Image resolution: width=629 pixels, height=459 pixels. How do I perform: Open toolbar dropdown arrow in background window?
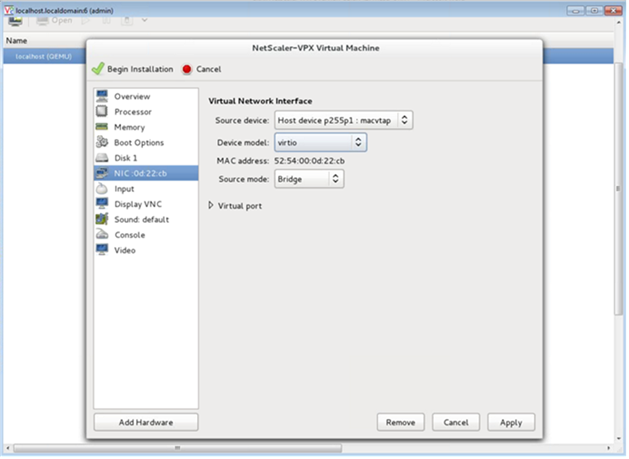coord(144,20)
